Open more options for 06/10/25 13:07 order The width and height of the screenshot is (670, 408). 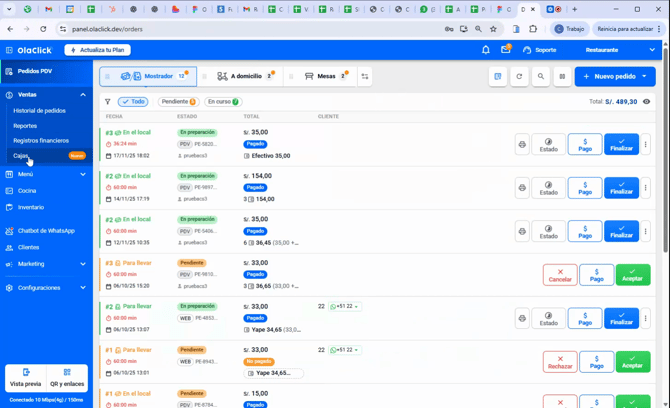click(646, 318)
